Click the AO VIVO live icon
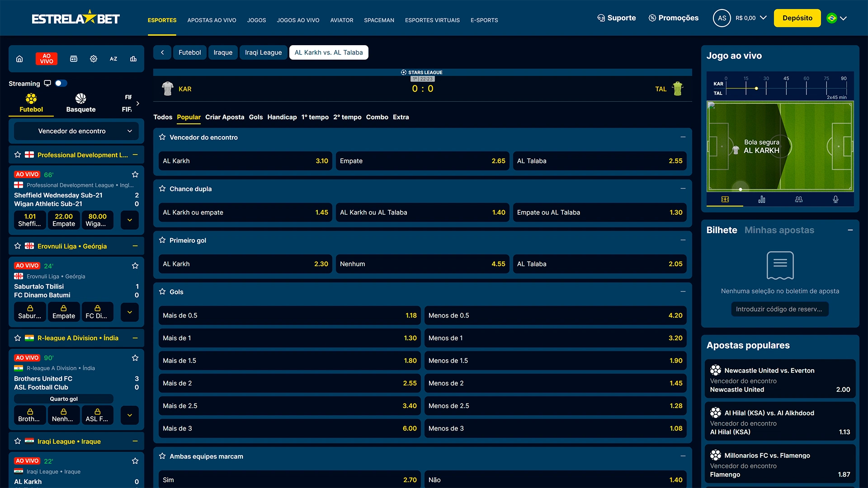Image resolution: width=868 pixels, height=488 pixels. (47, 59)
